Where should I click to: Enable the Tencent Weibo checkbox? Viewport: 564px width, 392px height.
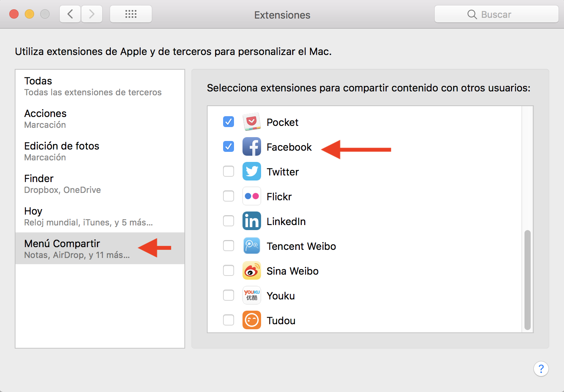point(229,246)
